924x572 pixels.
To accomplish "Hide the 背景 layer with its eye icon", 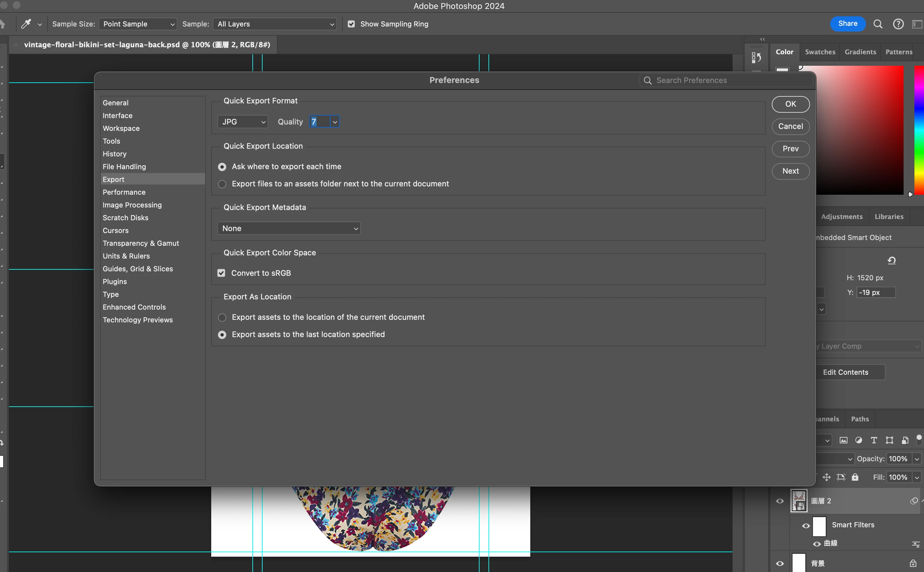I will [780, 563].
